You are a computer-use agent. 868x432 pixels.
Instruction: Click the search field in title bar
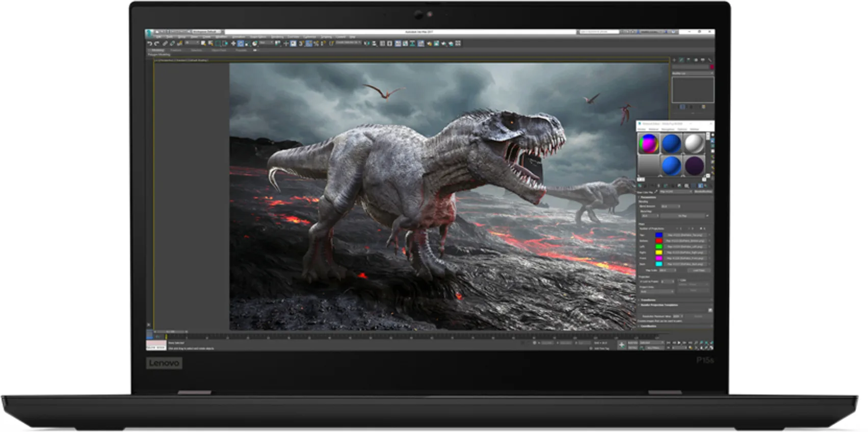pos(599,32)
